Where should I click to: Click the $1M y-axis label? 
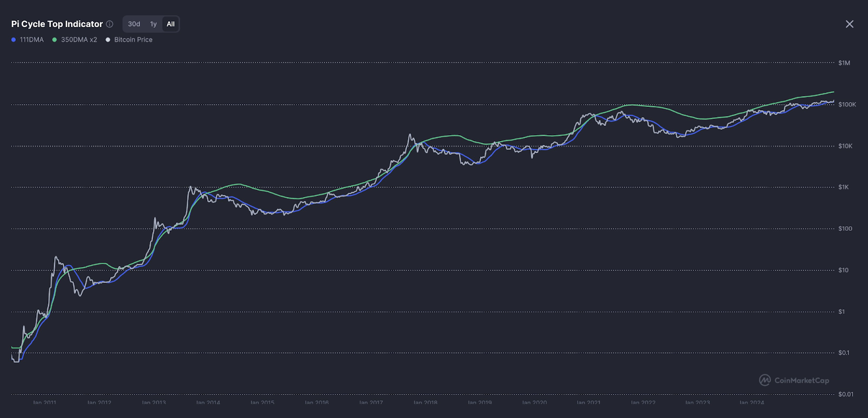coord(844,63)
